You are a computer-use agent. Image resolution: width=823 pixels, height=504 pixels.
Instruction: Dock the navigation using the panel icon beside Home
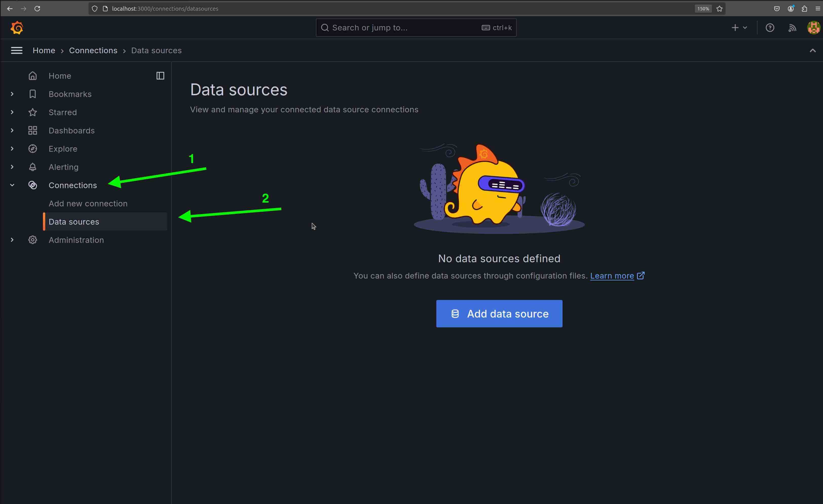[x=160, y=75]
